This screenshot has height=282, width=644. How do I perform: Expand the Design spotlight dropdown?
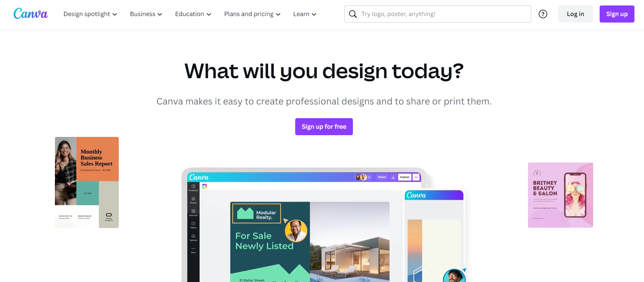pos(90,14)
